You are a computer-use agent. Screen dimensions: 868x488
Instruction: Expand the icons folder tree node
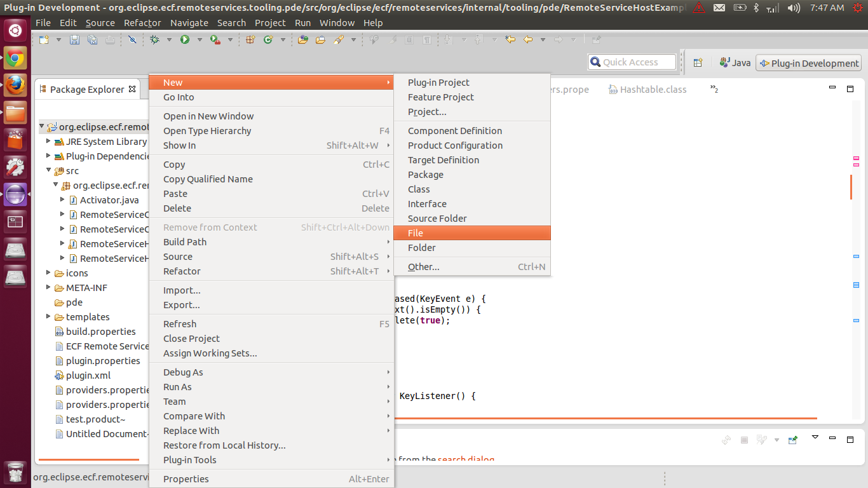(x=48, y=273)
